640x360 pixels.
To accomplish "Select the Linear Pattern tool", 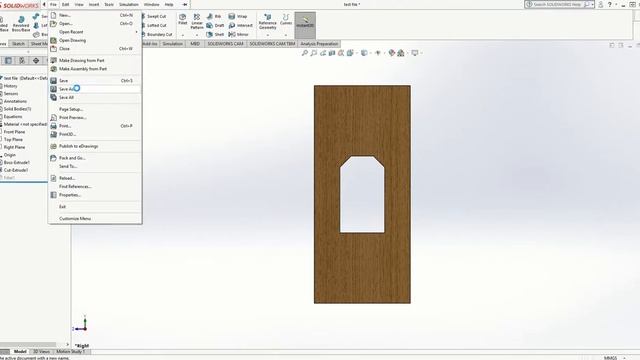I will [x=197, y=21].
